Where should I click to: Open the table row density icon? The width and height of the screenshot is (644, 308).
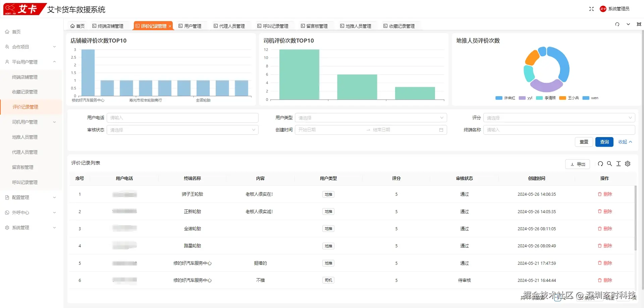pos(619,164)
